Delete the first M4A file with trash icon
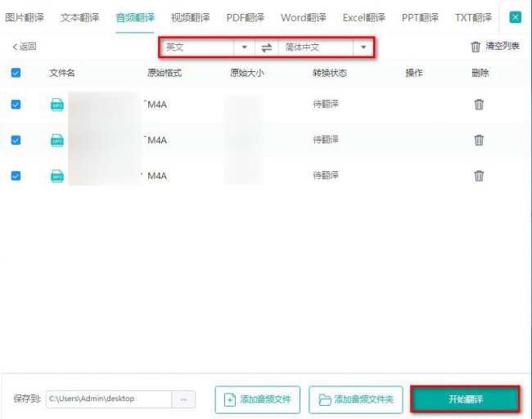The image size is (532, 419). click(479, 104)
